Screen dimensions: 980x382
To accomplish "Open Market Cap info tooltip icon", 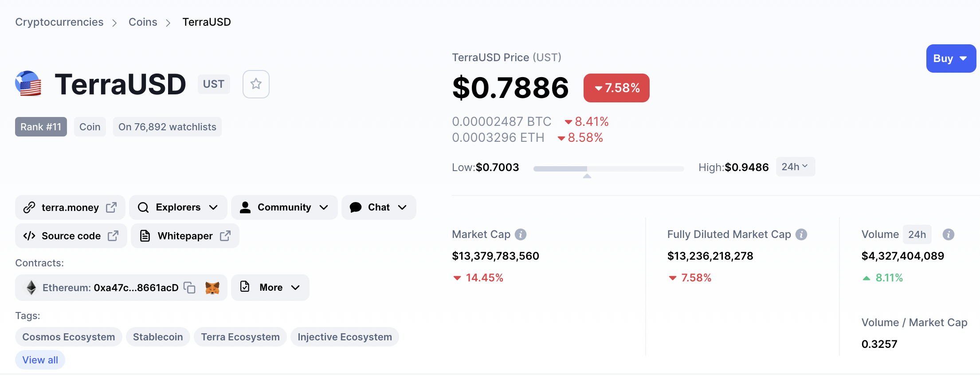I will 521,234.
